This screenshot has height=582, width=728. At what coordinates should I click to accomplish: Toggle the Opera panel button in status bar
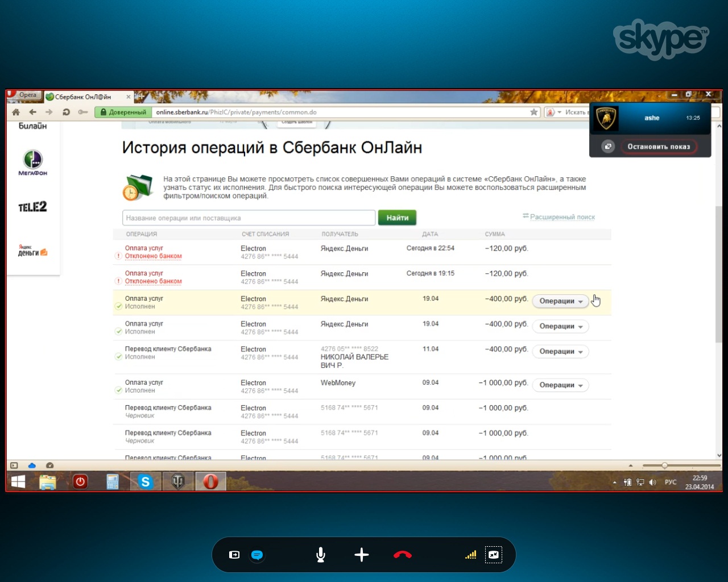coord(14,465)
